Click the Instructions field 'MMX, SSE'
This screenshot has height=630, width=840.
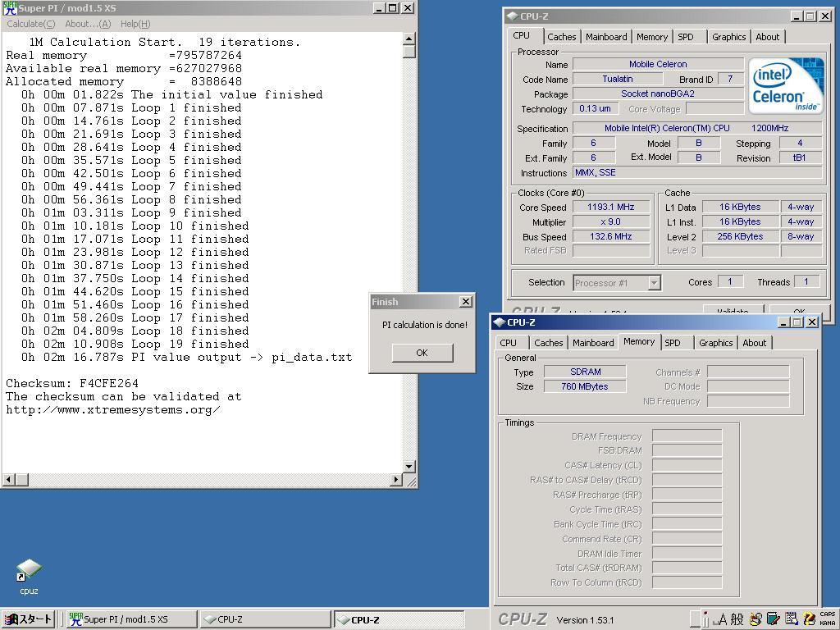(x=697, y=172)
